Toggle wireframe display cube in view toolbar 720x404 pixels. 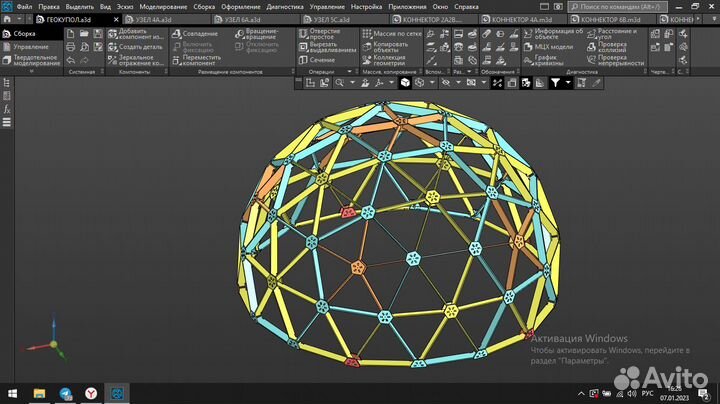pos(420,83)
